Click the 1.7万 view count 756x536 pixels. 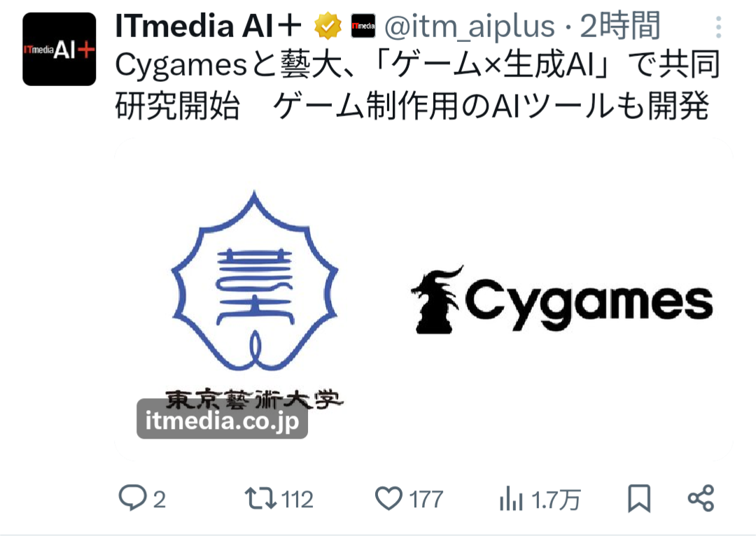[556, 500]
